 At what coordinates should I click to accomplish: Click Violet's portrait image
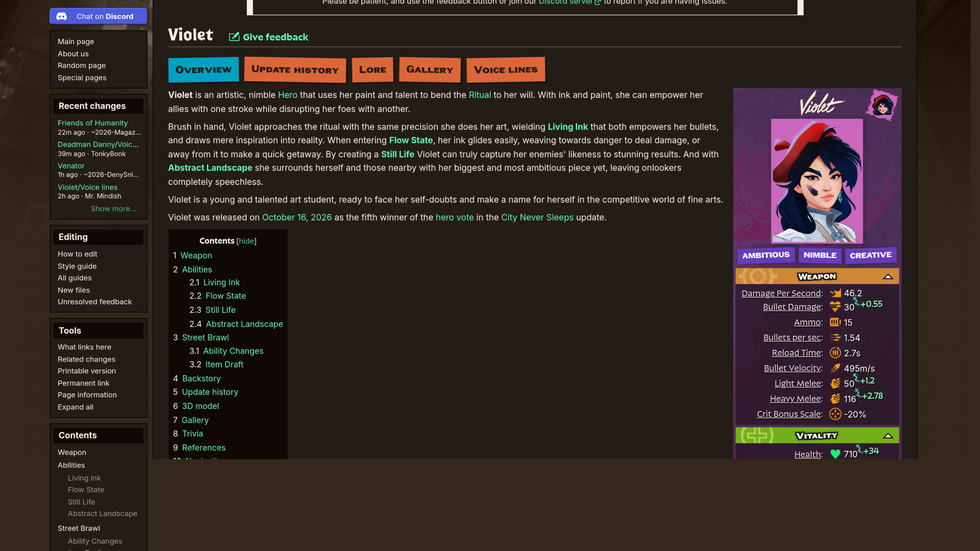pyautogui.click(x=817, y=181)
